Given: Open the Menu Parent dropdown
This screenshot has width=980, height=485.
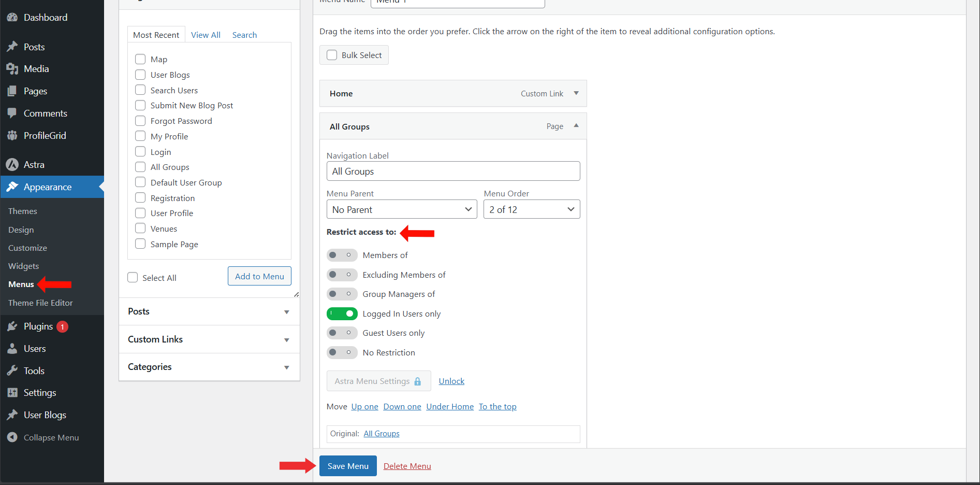Looking at the screenshot, I should [402, 210].
